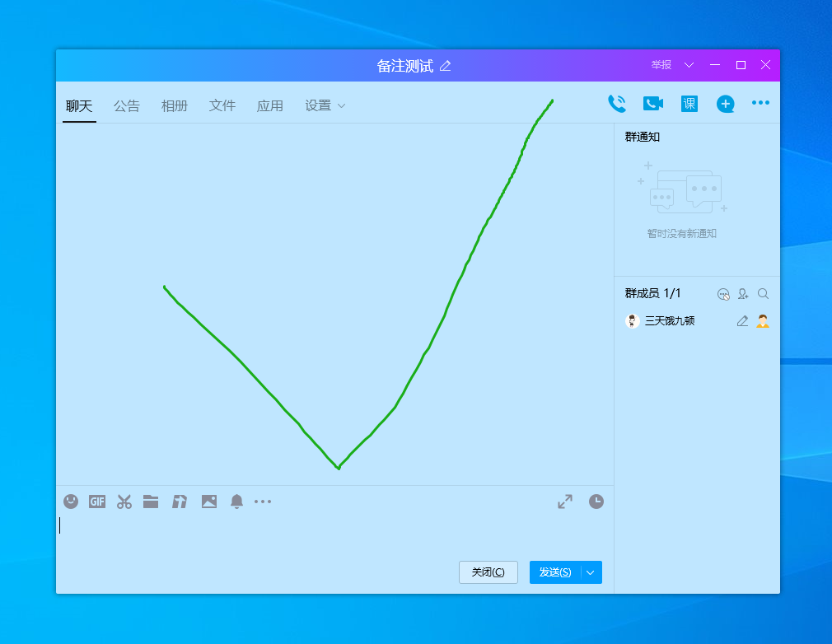Open title bar dropdown chevron
Image resolution: width=832 pixels, height=644 pixels.
click(689, 65)
